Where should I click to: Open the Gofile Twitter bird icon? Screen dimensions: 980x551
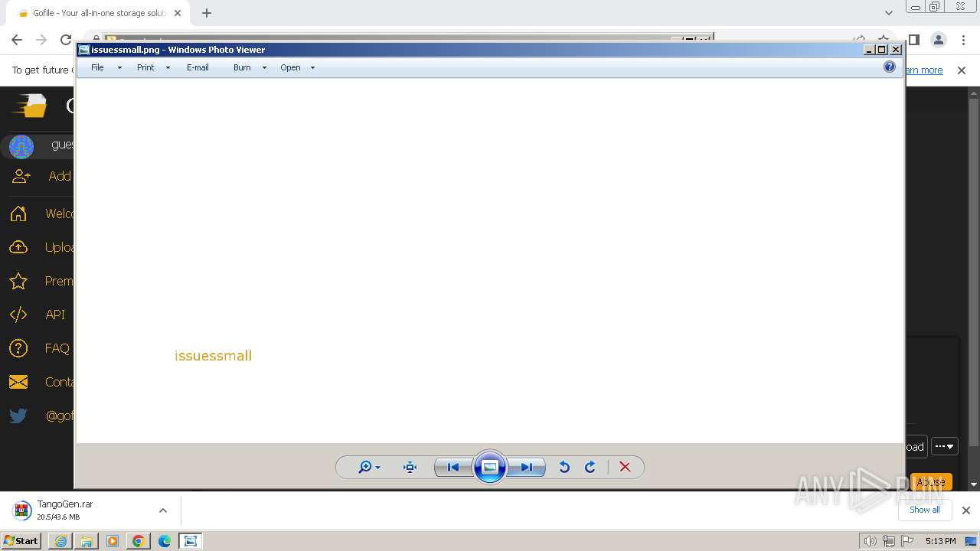click(18, 416)
